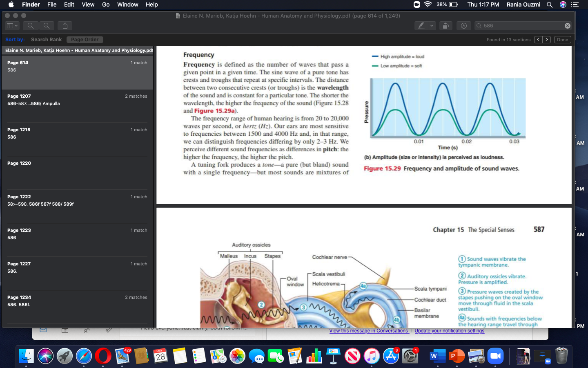588x368 pixels.
Task: Go to next search result
Action: tap(547, 40)
